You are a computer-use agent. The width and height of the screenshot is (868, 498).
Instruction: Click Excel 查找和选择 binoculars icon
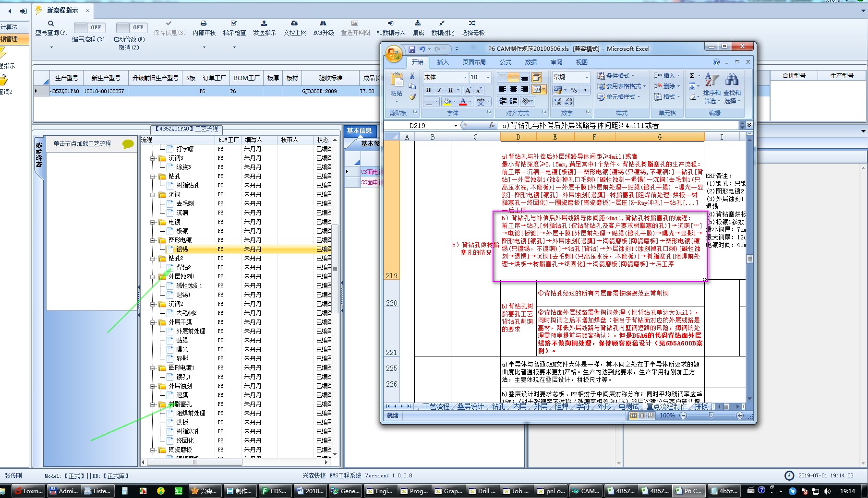(732, 80)
